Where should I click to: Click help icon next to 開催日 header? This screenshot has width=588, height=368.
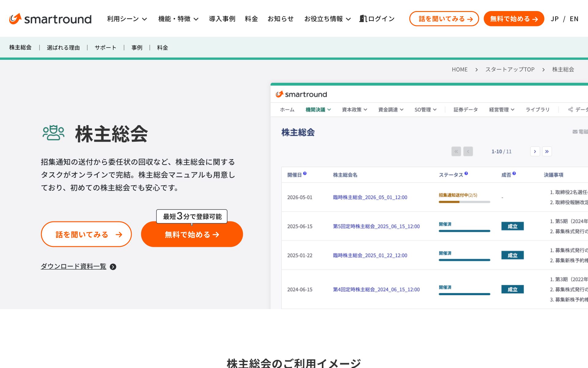[305, 174]
